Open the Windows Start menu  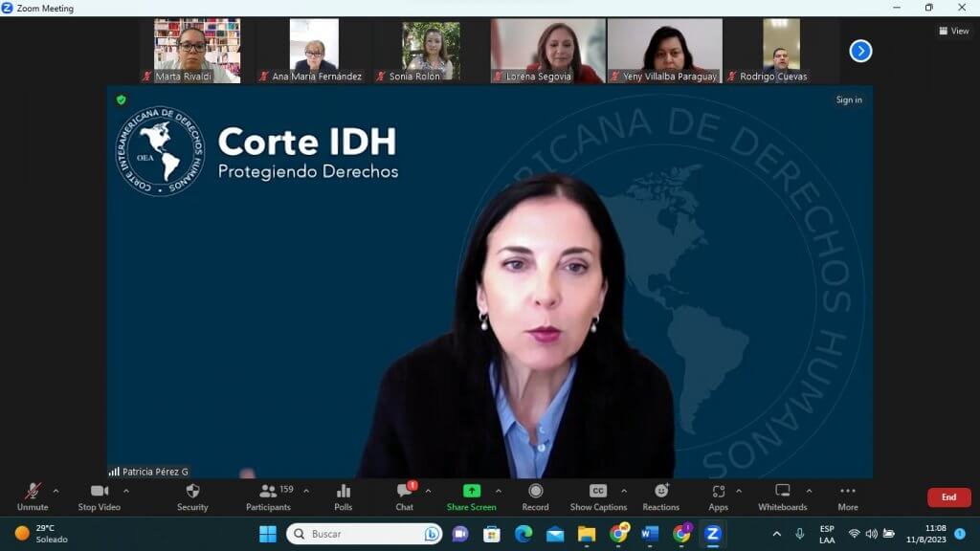point(268,534)
